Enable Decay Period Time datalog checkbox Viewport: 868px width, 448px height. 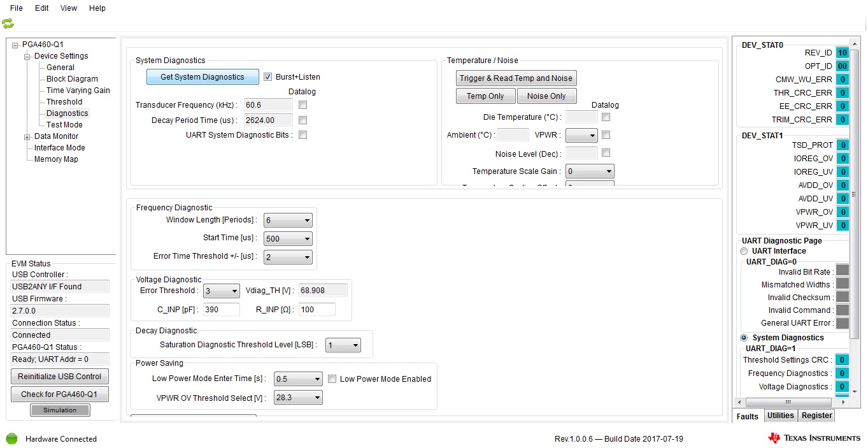pos(303,120)
